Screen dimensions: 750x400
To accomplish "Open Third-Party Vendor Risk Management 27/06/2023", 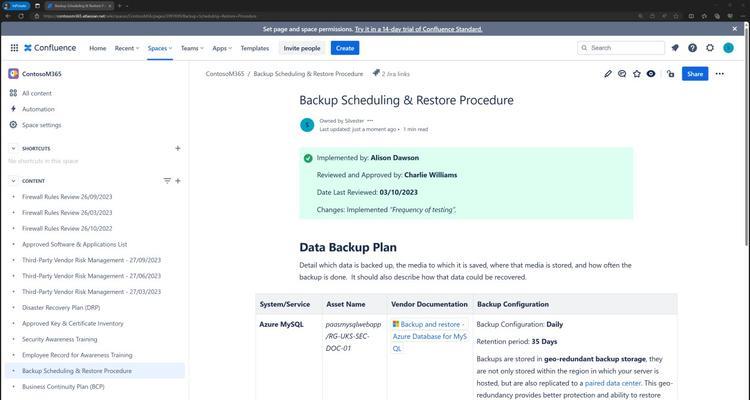I will click(x=91, y=276).
